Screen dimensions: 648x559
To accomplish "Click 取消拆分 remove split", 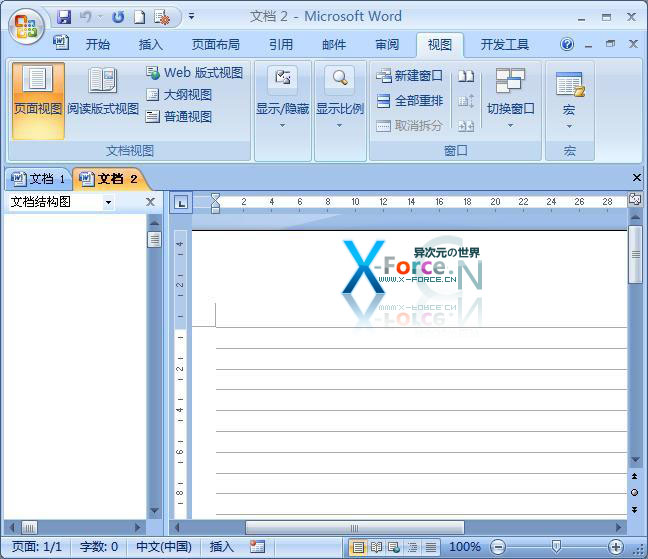I will click(409, 125).
